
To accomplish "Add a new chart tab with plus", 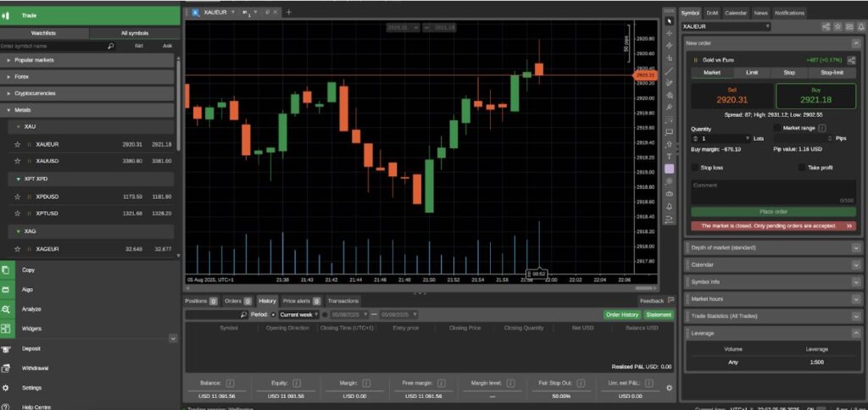I will pos(288,13).
